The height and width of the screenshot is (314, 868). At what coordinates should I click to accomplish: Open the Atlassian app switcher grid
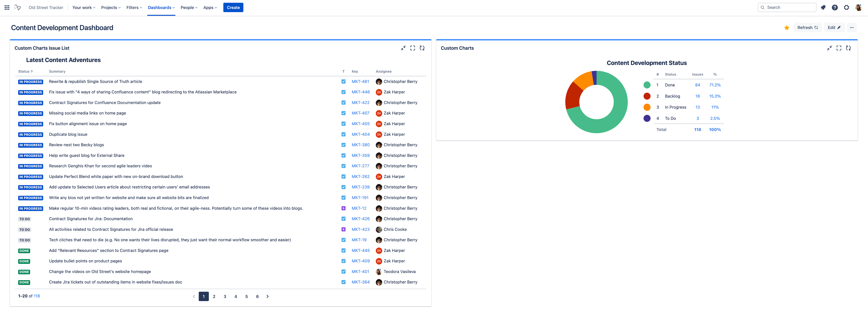click(x=7, y=7)
